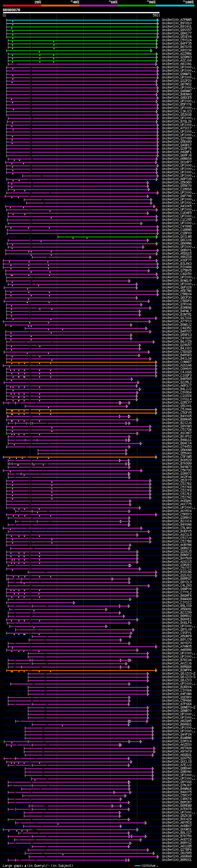Open hit UniRef100_Q4QR17
The image size is (197, 868).
click(177, 145)
